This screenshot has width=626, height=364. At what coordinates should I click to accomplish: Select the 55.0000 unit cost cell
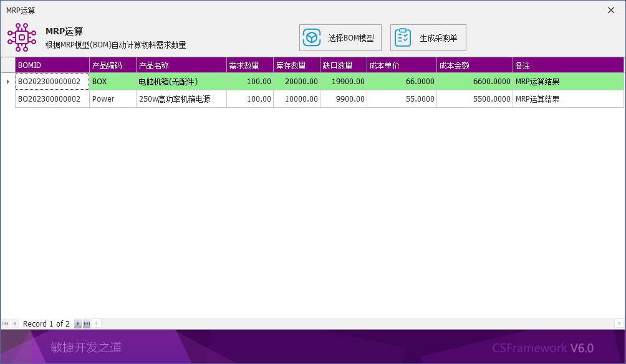[x=402, y=99]
